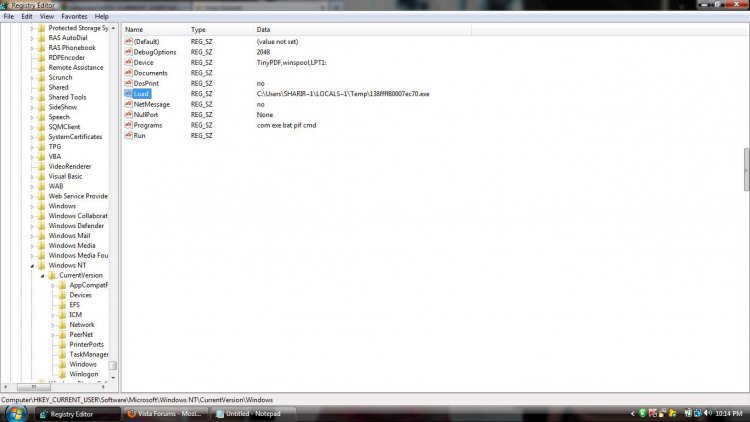The height and width of the screenshot is (422, 750).
Task: Click the DebugOptions value icon
Action: (128, 52)
